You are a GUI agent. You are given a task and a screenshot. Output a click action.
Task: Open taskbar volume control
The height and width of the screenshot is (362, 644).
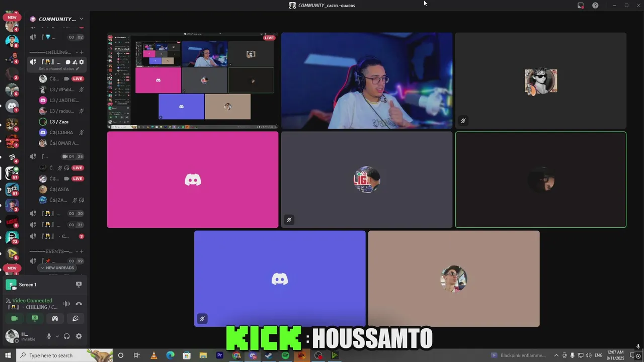coord(588,355)
